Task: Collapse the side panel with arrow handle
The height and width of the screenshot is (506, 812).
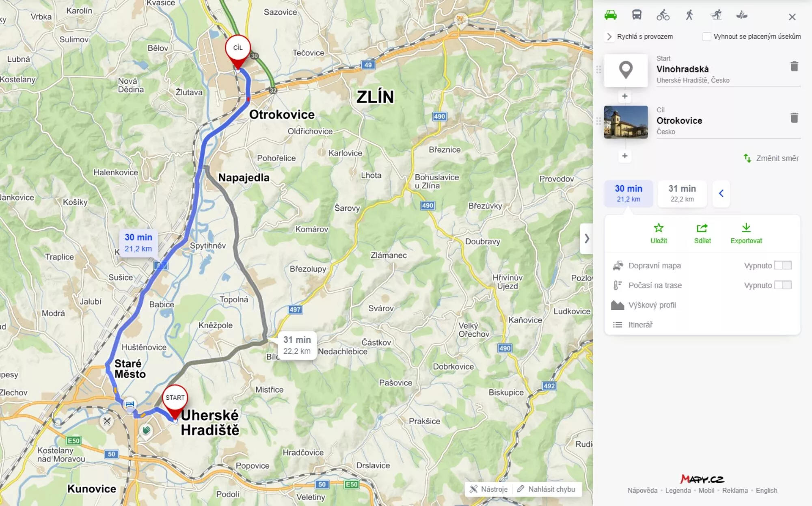Action: (587, 238)
